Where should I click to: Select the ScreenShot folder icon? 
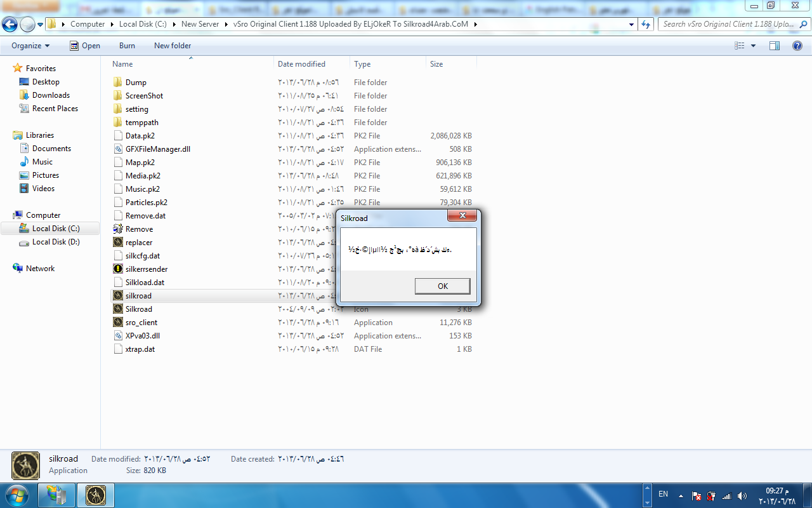click(x=118, y=95)
